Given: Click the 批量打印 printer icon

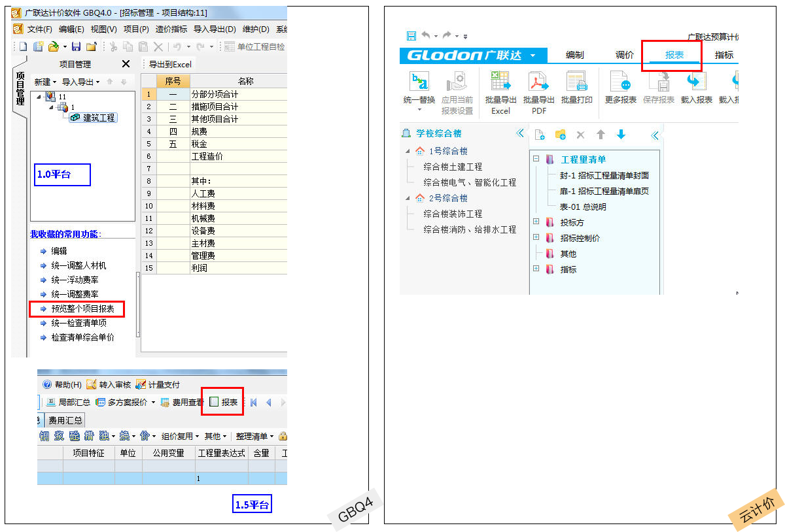Looking at the screenshot, I should (x=576, y=82).
